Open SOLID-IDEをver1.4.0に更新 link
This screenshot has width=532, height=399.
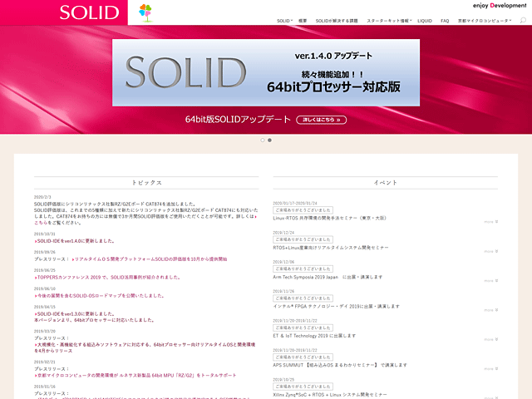click(x=75, y=241)
